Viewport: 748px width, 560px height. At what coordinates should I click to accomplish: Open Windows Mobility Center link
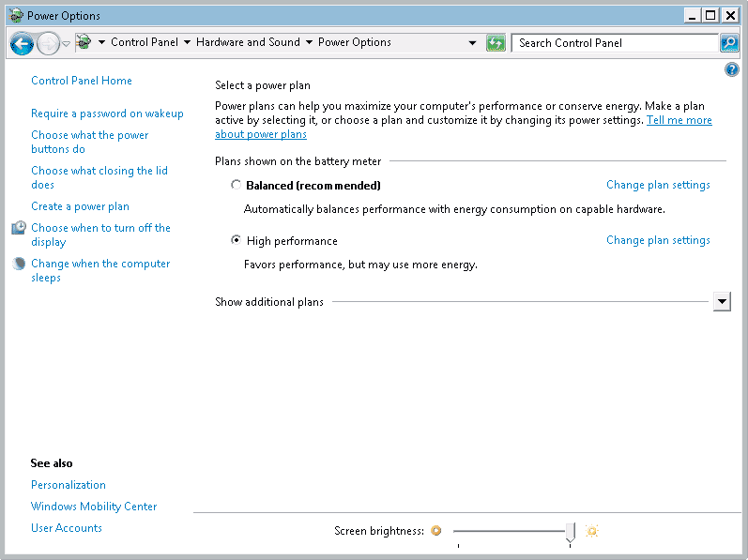coord(94,507)
